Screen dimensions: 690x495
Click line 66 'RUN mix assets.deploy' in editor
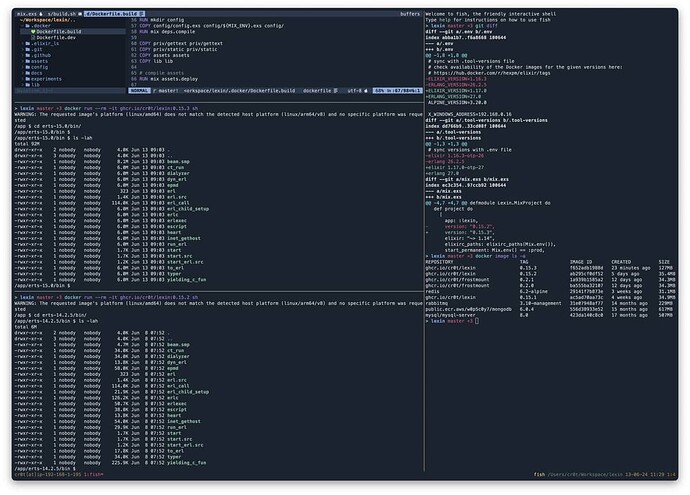(169, 79)
